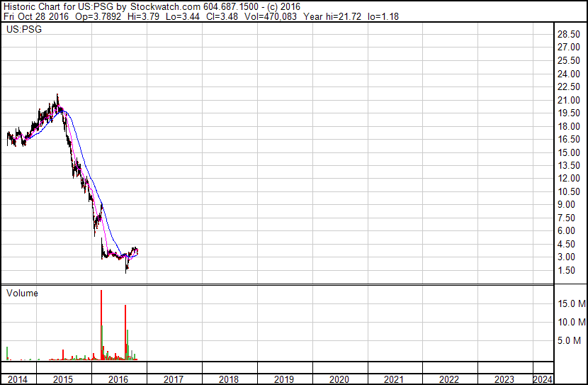The image size is (588, 385).
Task: Click the Stockwatch.com text in the header
Action: tap(165, 7)
